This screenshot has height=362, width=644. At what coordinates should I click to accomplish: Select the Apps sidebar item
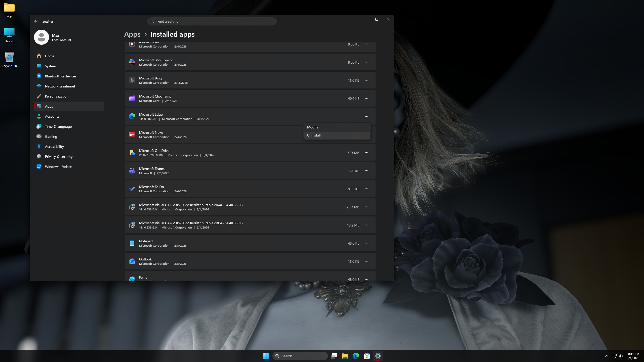[x=69, y=106]
